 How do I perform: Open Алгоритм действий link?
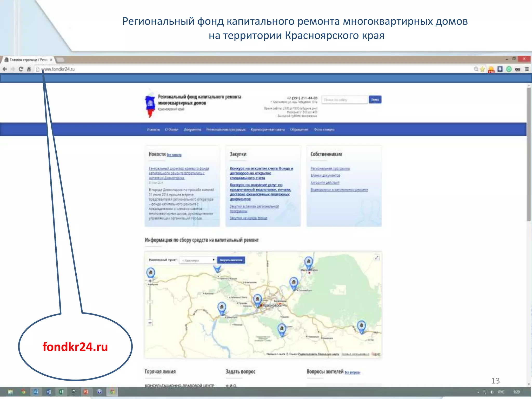coord(325,183)
